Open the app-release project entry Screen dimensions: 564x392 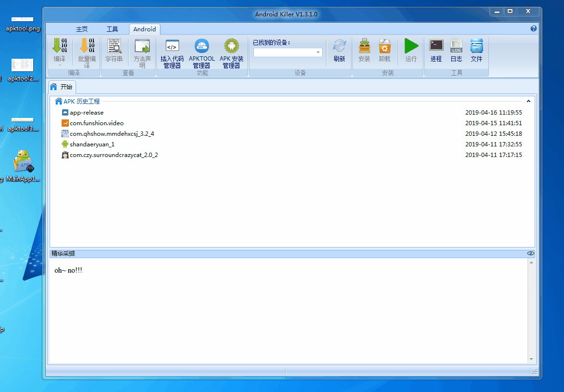(x=87, y=113)
